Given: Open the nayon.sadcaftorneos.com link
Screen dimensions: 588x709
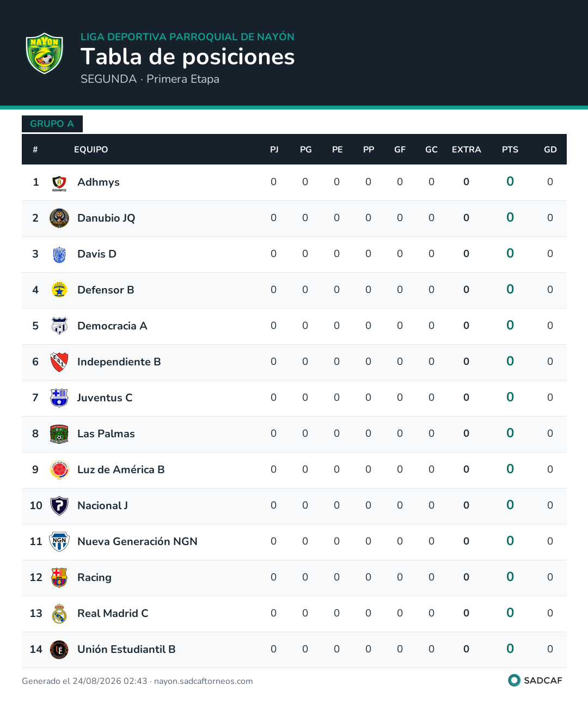Looking at the screenshot, I should pos(204,681).
